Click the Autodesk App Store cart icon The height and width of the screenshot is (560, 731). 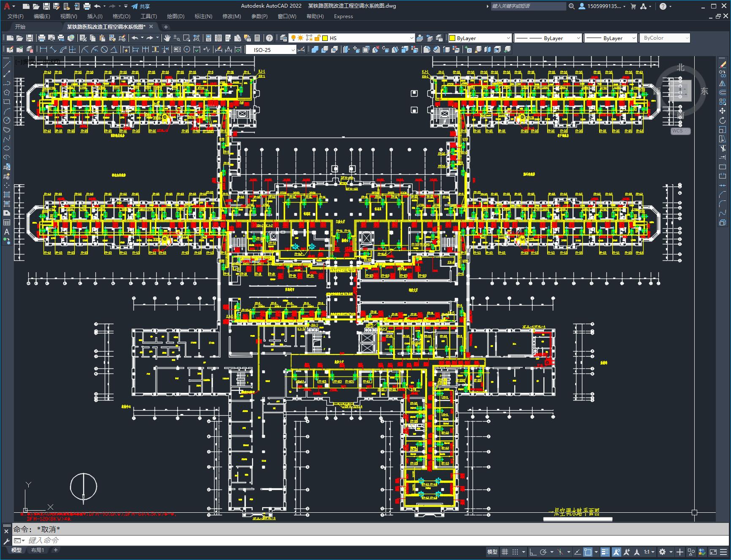pyautogui.click(x=633, y=6)
